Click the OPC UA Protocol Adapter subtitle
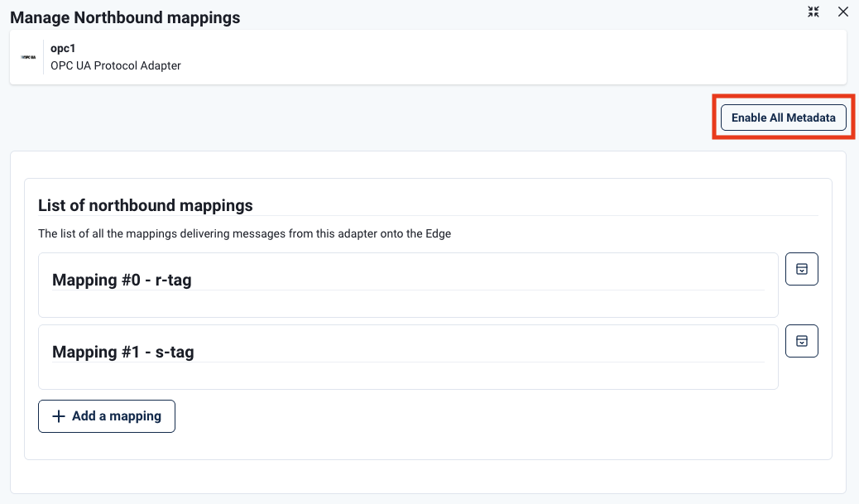 tap(115, 65)
